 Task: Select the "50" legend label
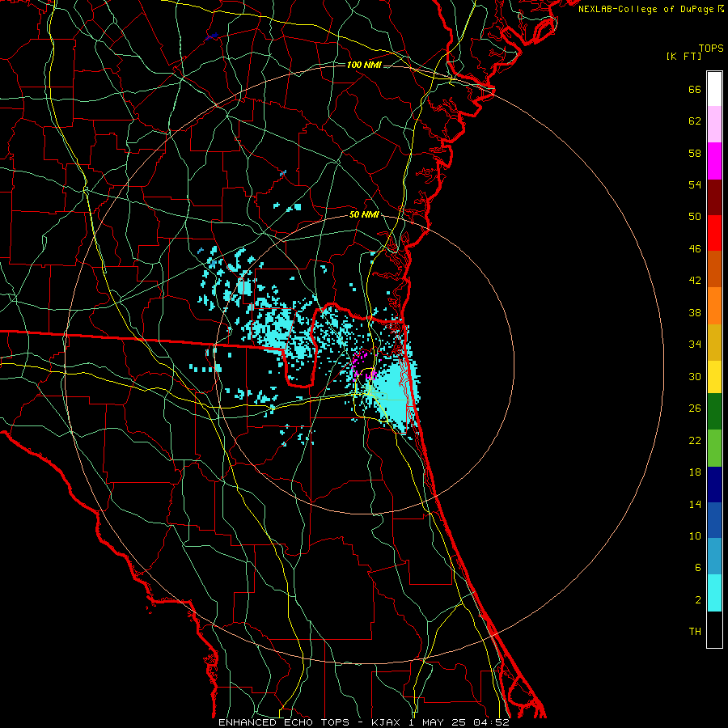tap(695, 217)
